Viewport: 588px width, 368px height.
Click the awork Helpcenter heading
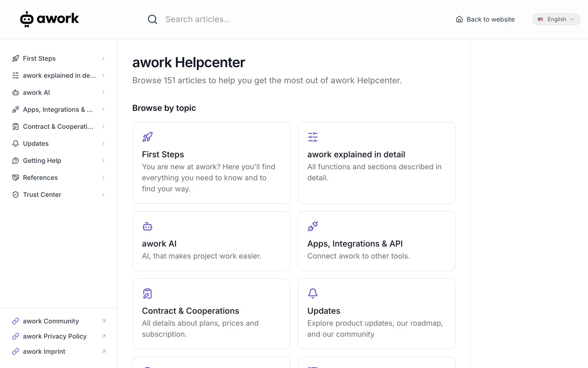point(189,63)
